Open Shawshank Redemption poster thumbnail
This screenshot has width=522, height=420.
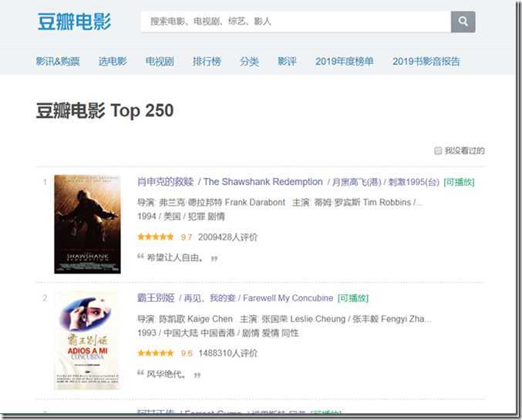tap(88, 224)
